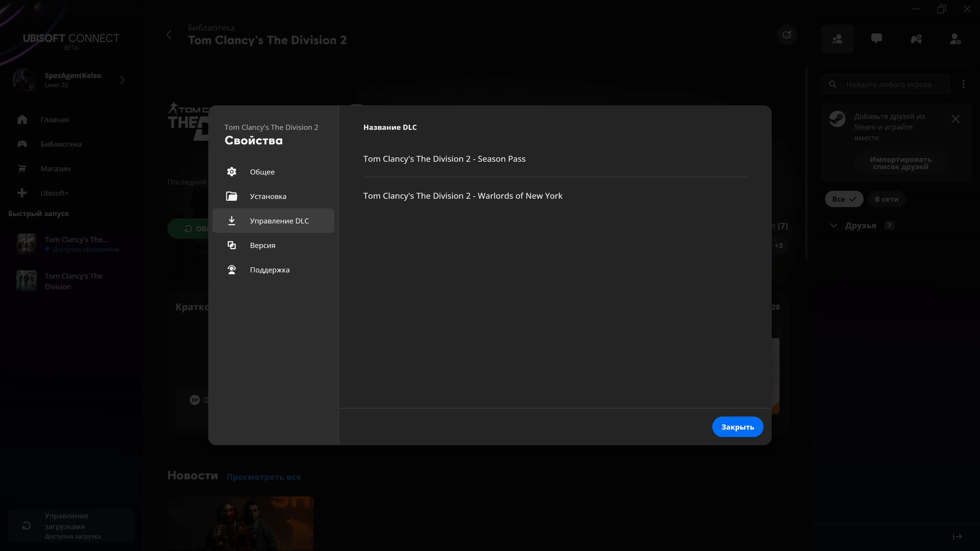This screenshot has width=980, height=551.
Task: Open the friends list icon
Action: coord(837,39)
